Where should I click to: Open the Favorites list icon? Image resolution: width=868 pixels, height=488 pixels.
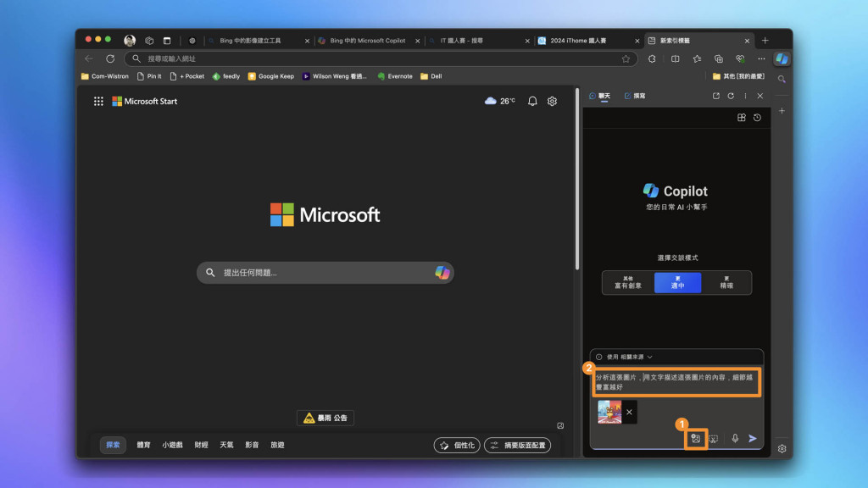697,58
